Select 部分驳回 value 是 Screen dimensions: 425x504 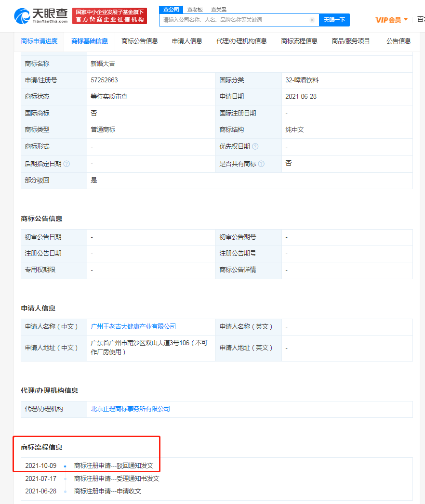pyautogui.click(x=94, y=181)
